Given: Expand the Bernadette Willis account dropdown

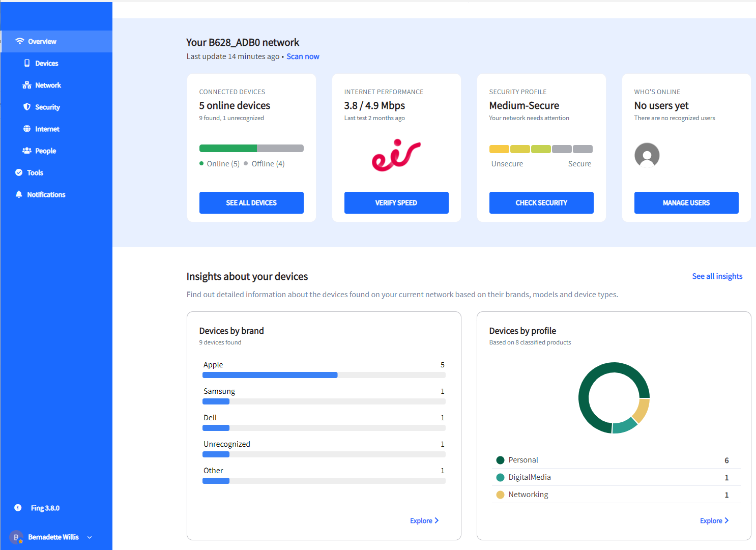Looking at the screenshot, I should pyautogui.click(x=90, y=537).
